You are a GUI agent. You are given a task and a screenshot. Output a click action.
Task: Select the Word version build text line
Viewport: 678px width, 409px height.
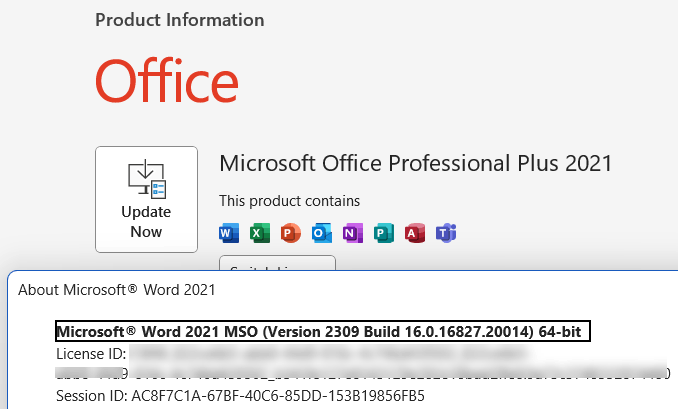(x=323, y=332)
